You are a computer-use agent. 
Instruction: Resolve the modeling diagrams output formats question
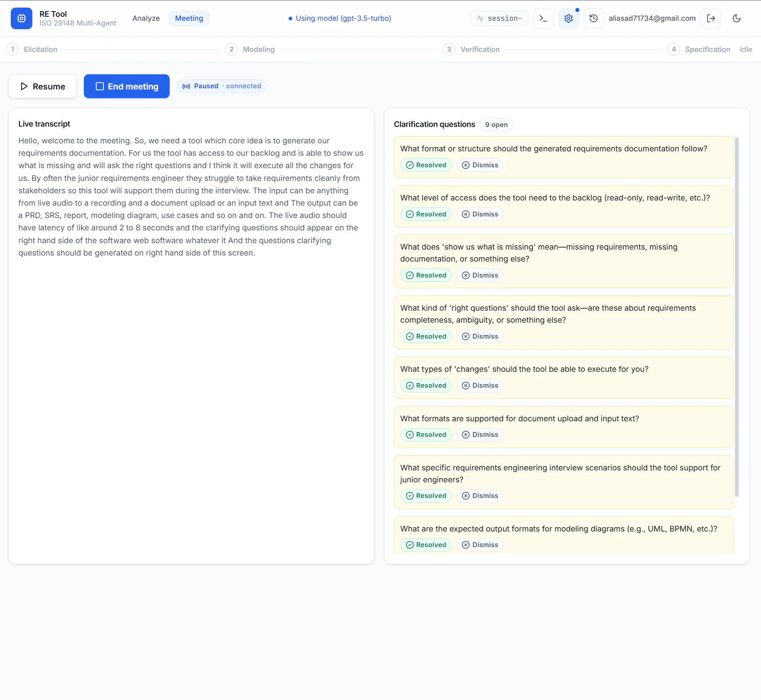[426, 545]
